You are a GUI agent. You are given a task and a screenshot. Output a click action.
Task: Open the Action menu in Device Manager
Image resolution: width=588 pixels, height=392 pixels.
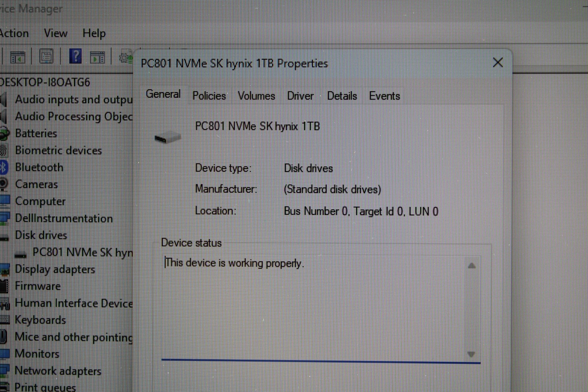(14, 33)
